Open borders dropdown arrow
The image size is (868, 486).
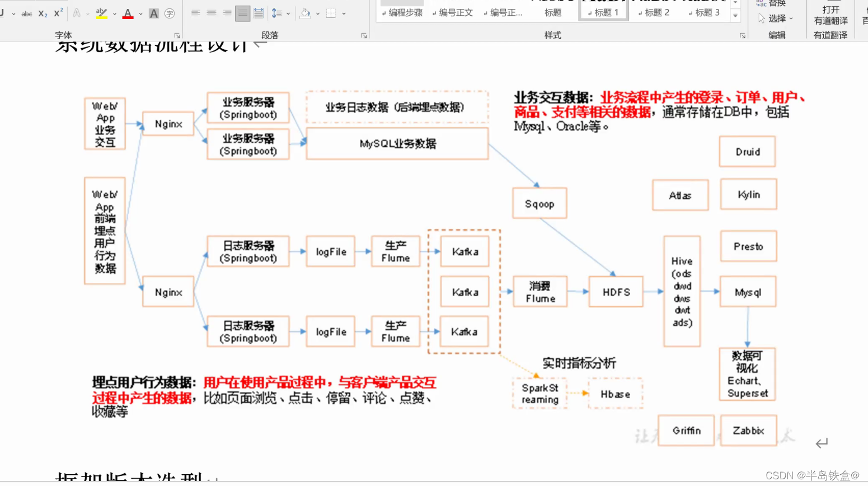coord(344,13)
